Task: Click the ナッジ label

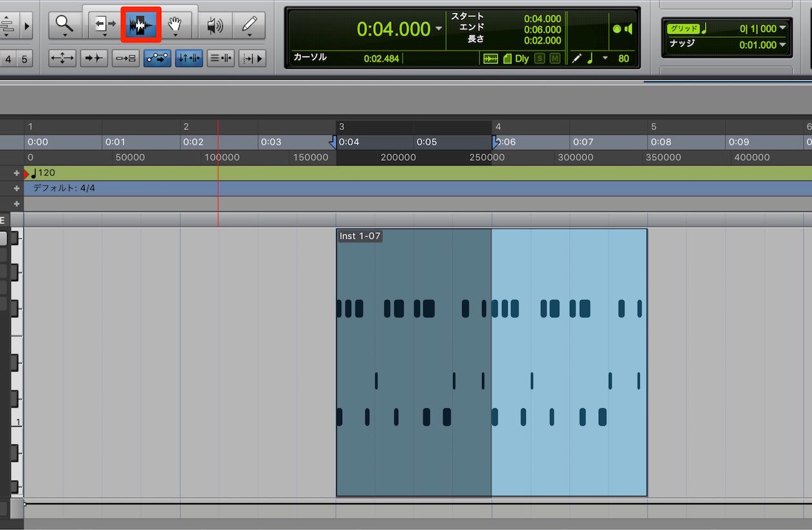Action: [682, 44]
